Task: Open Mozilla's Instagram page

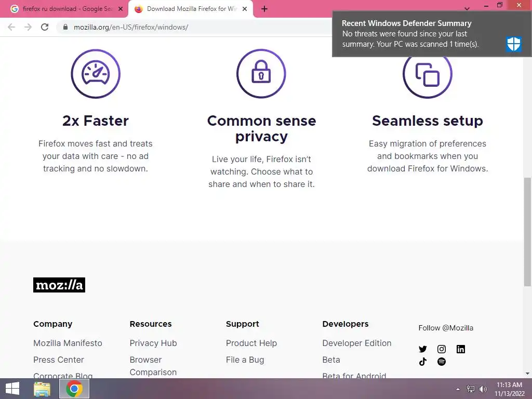Action: coord(442,349)
